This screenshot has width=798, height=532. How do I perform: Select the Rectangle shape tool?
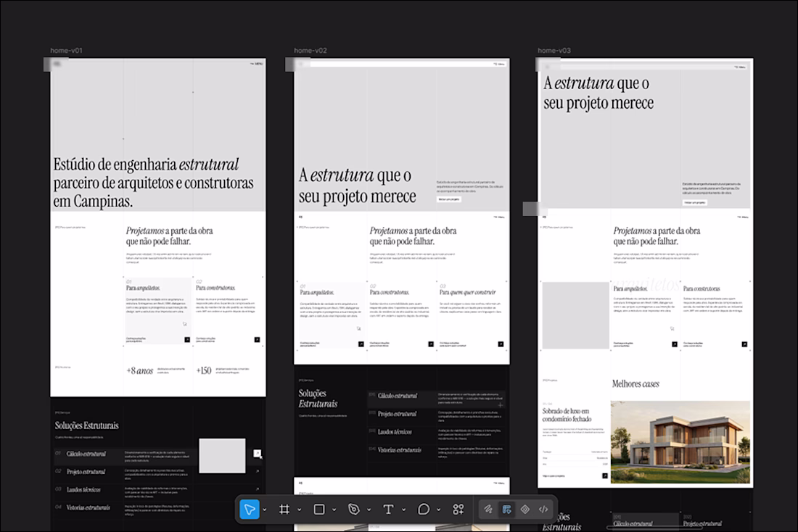pyautogui.click(x=319, y=510)
